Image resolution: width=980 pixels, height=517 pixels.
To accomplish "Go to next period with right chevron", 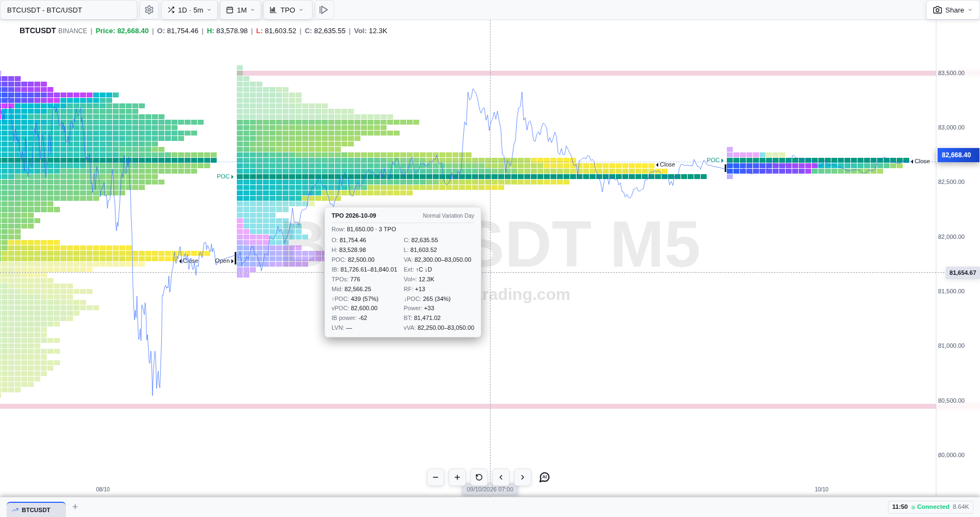I will (523, 477).
